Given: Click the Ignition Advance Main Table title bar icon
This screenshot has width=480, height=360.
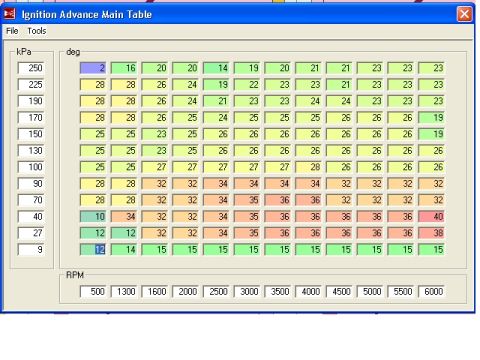Looking at the screenshot, I should coord(9,14).
